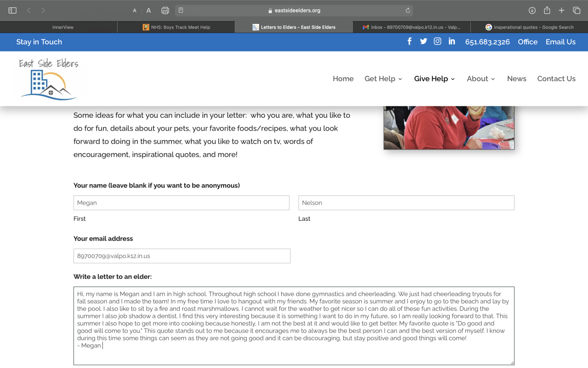Decrease text size with small A
588x368 pixels.
[135, 11]
